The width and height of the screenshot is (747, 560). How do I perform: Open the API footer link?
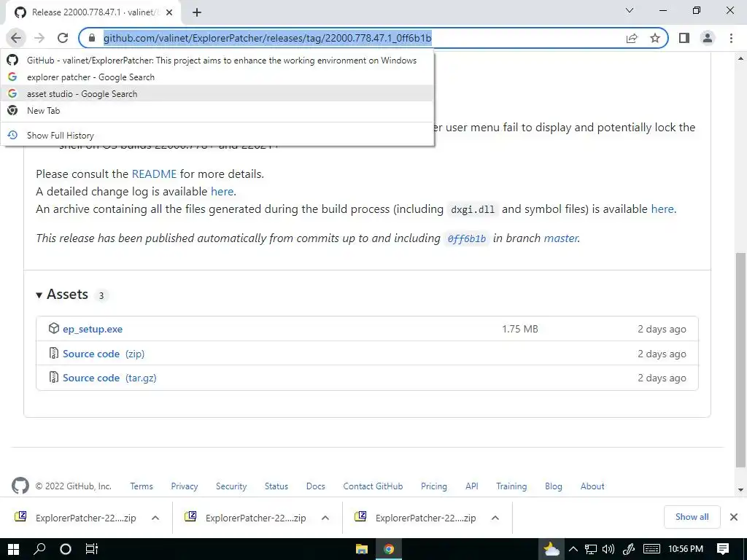(472, 486)
